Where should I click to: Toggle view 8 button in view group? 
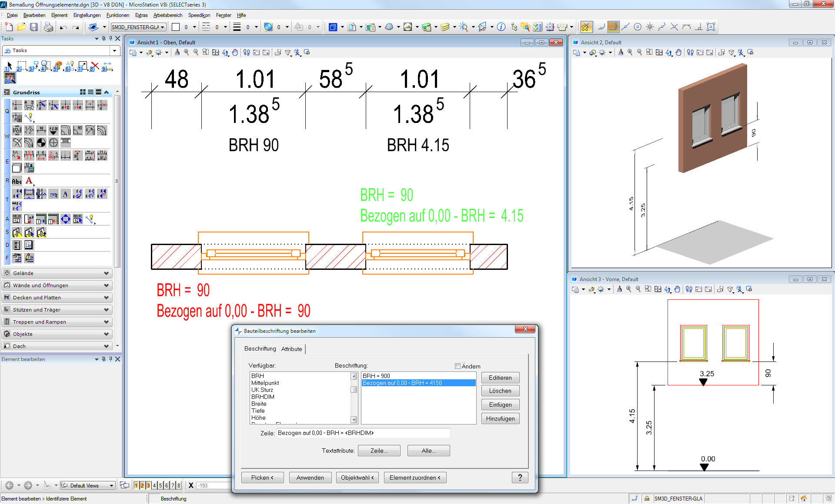click(x=179, y=485)
